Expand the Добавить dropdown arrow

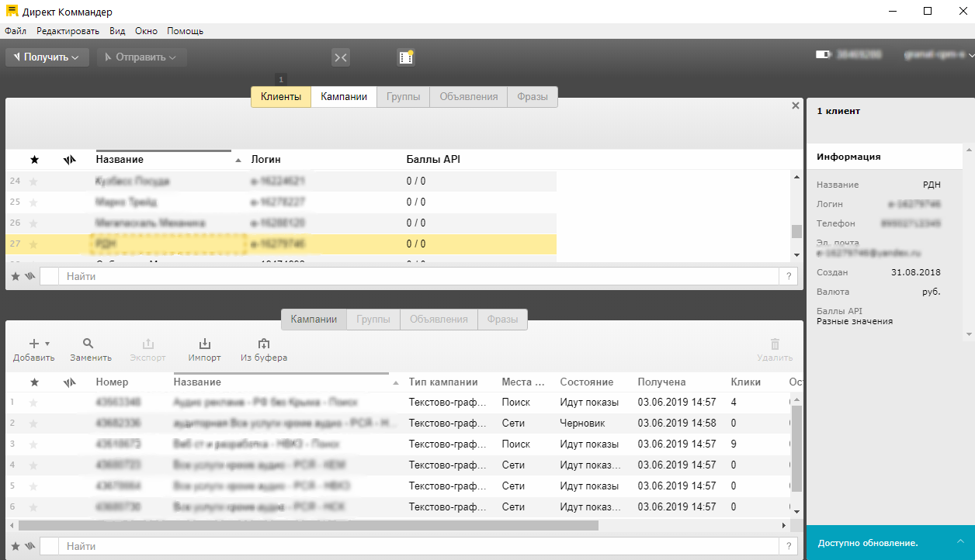pyautogui.click(x=47, y=344)
